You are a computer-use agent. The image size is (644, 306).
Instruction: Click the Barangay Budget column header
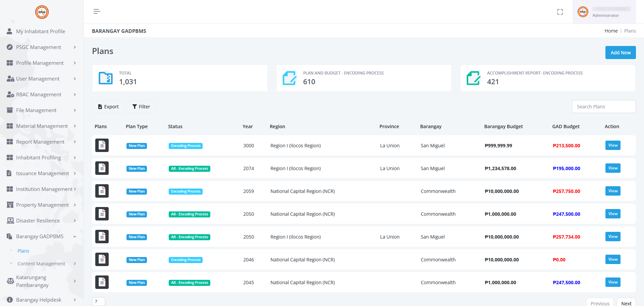tap(503, 126)
